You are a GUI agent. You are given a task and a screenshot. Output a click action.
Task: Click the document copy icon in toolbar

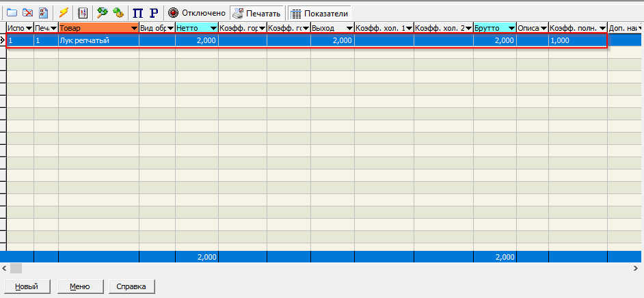pyautogui.click(x=43, y=12)
